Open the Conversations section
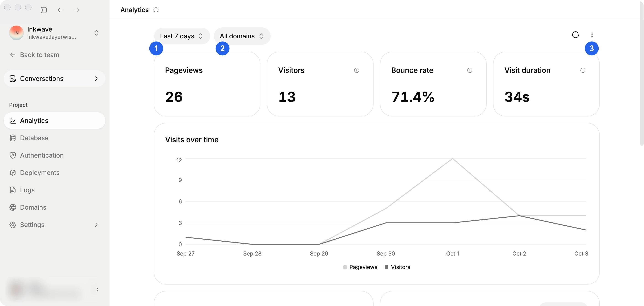 54,79
